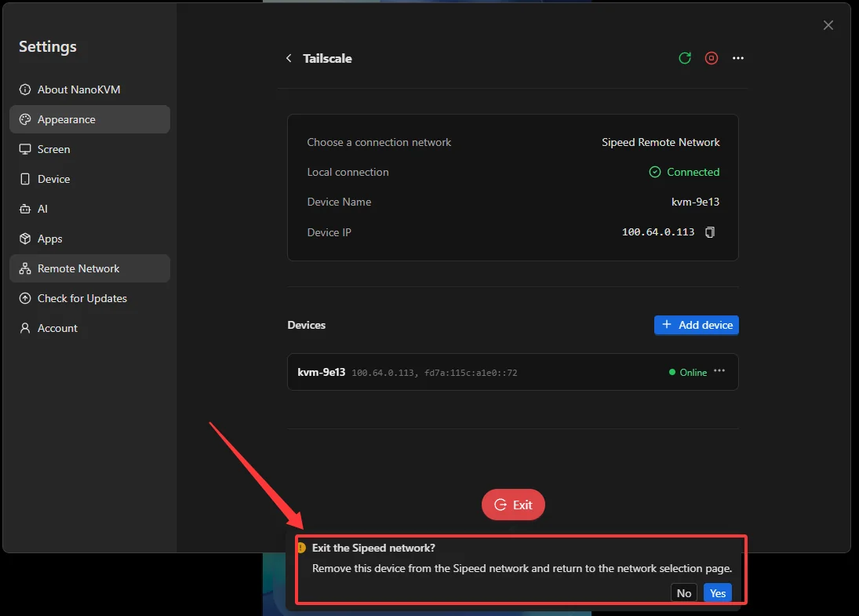Click the Device Name value kvm-9e13
This screenshot has width=859, height=616.
point(695,202)
